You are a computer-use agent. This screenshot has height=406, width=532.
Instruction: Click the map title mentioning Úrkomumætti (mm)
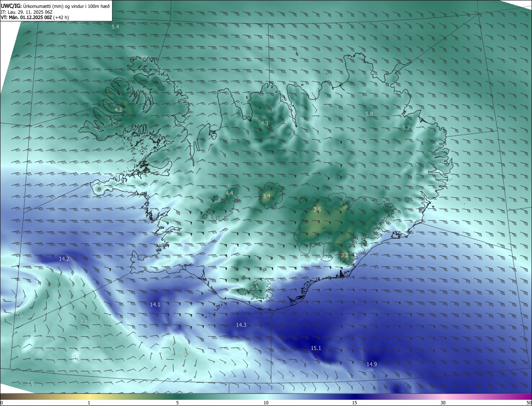(x=56, y=6)
